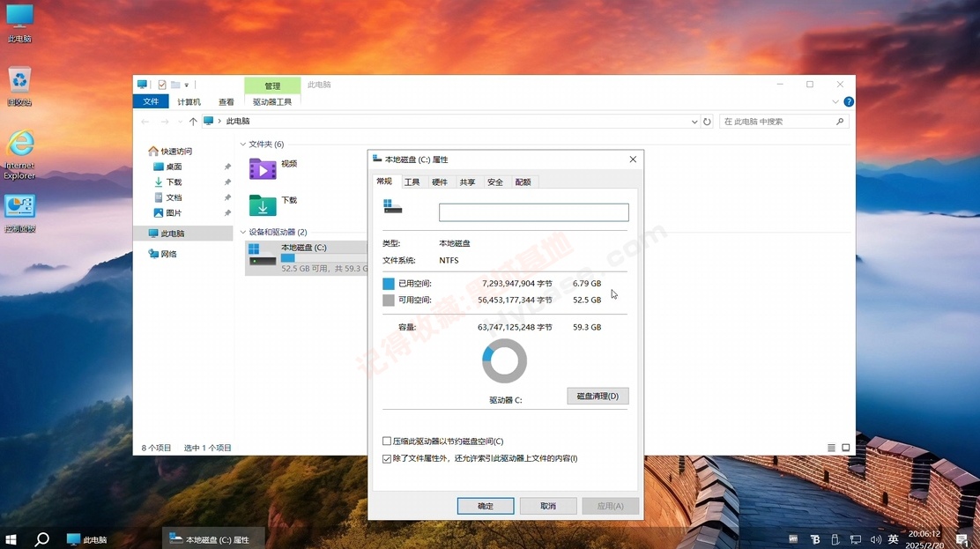Switch to the 常规 tab in the properties dialog

[383, 182]
